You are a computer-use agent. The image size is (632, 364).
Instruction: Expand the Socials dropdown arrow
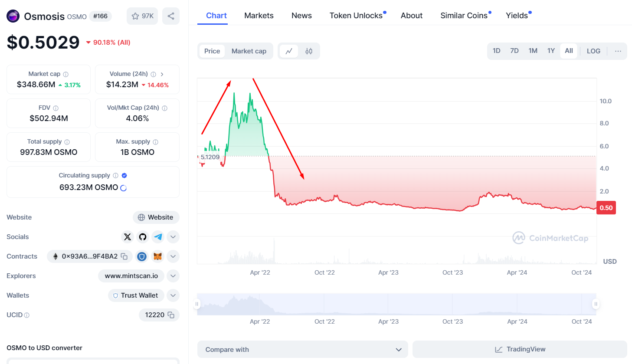tap(173, 237)
